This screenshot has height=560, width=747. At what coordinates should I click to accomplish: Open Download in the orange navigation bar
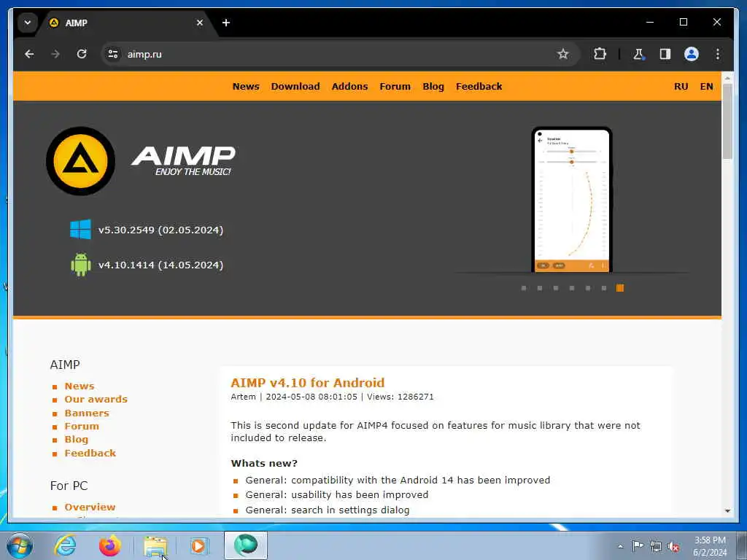[x=295, y=86]
